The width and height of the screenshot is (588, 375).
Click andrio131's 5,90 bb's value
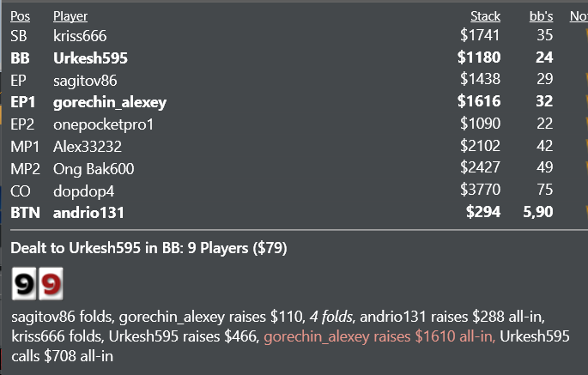(x=537, y=212)
